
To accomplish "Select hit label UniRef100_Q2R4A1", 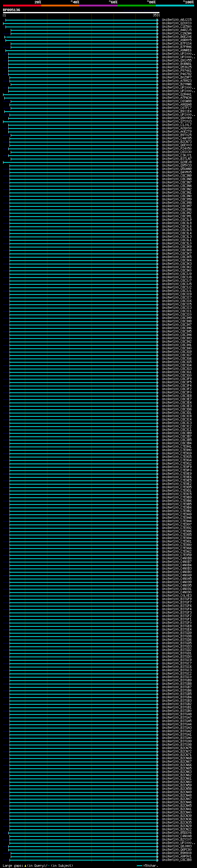I will (177, 94).
